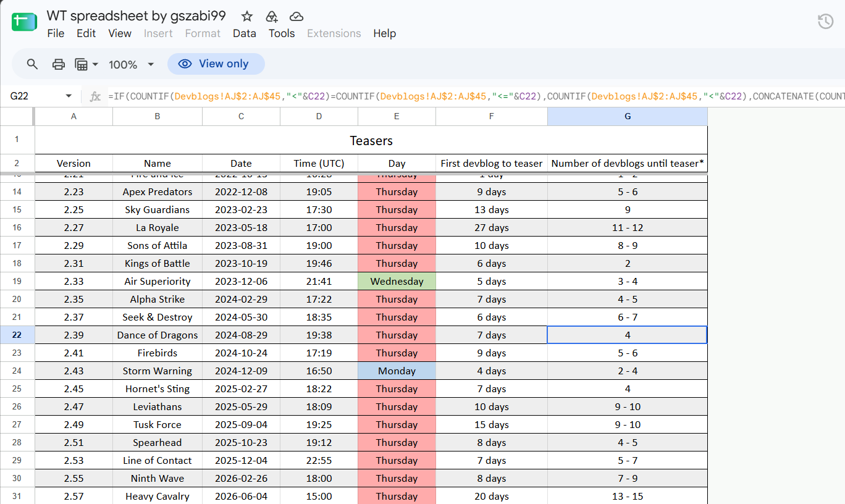Expand the 100% zoom dropdown
This screenshot has height=504, width=845.
[150, 64]
